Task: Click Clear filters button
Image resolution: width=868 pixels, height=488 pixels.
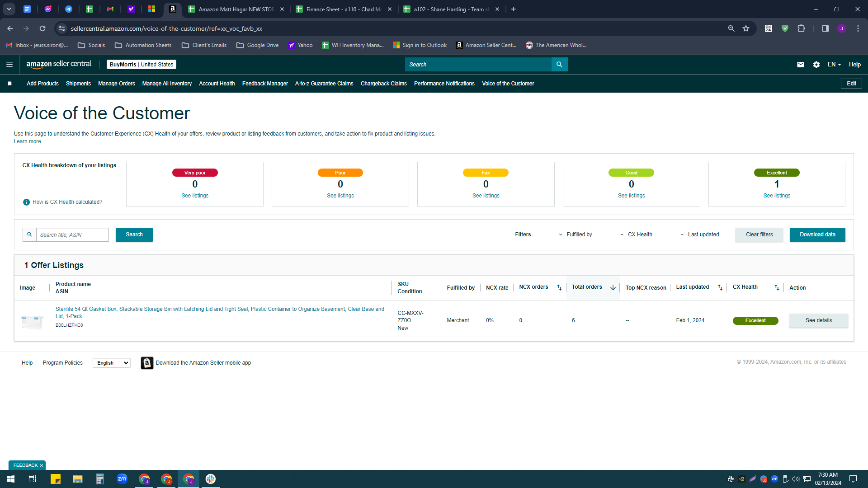Action: (x=759, y=235)
